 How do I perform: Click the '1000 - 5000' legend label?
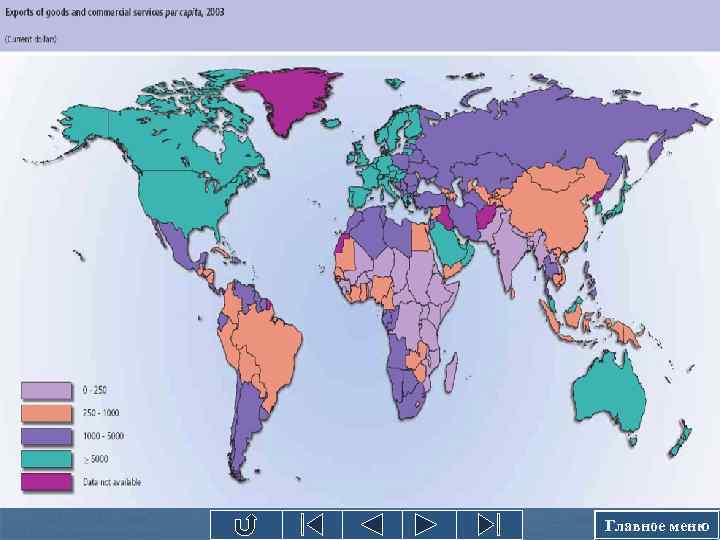click(x=103, y=436)
